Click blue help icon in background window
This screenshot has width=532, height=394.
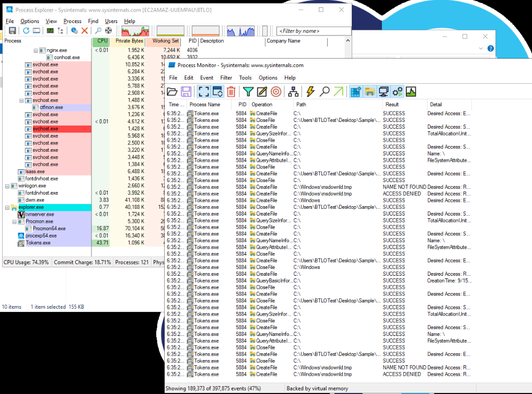tap(491, 48)
